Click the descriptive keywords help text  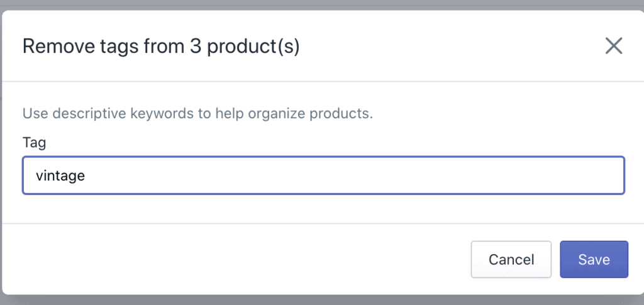tap(197, 113)
